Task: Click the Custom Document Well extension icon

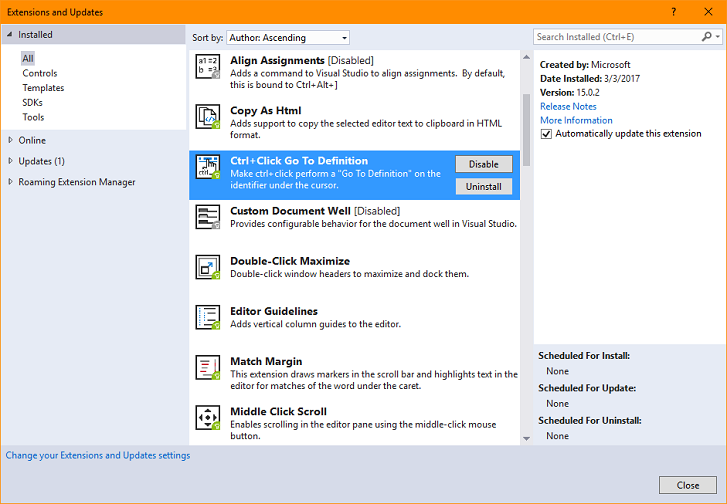Action: click(208, 217)
